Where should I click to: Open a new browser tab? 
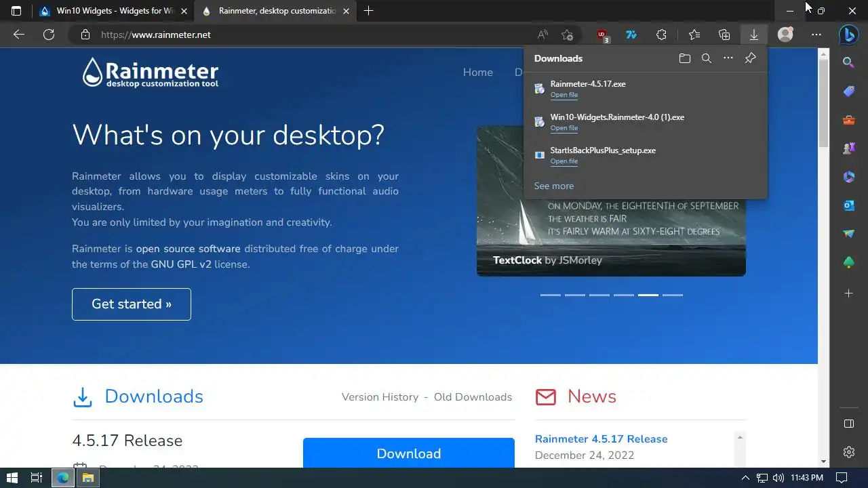368,11
